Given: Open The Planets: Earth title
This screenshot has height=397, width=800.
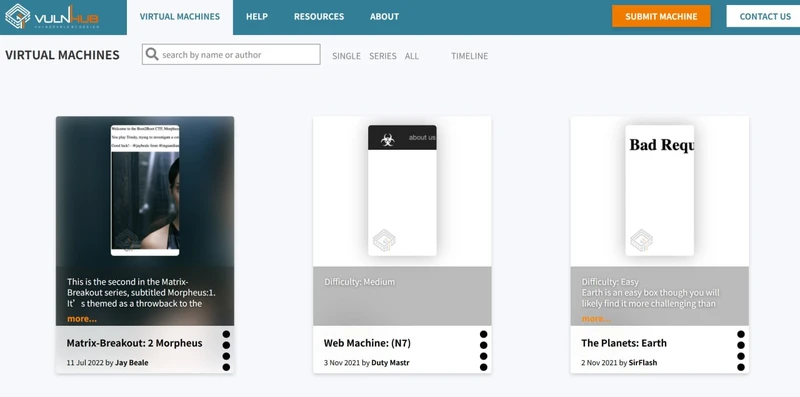Looking at the screenshot, I should tap(623, 343).
